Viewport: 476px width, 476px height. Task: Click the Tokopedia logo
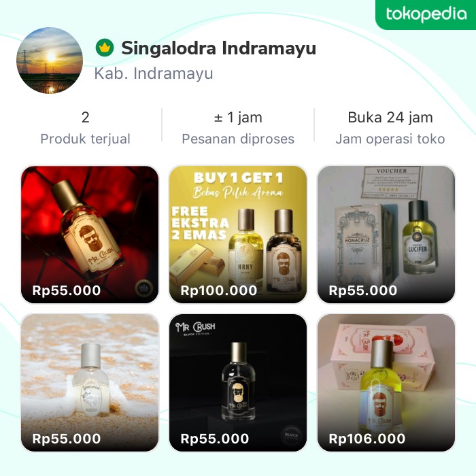(426, 14)
